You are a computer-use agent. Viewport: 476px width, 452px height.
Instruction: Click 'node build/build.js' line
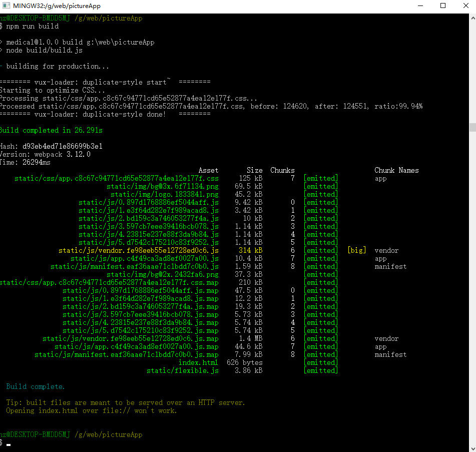tap(45, 50)
